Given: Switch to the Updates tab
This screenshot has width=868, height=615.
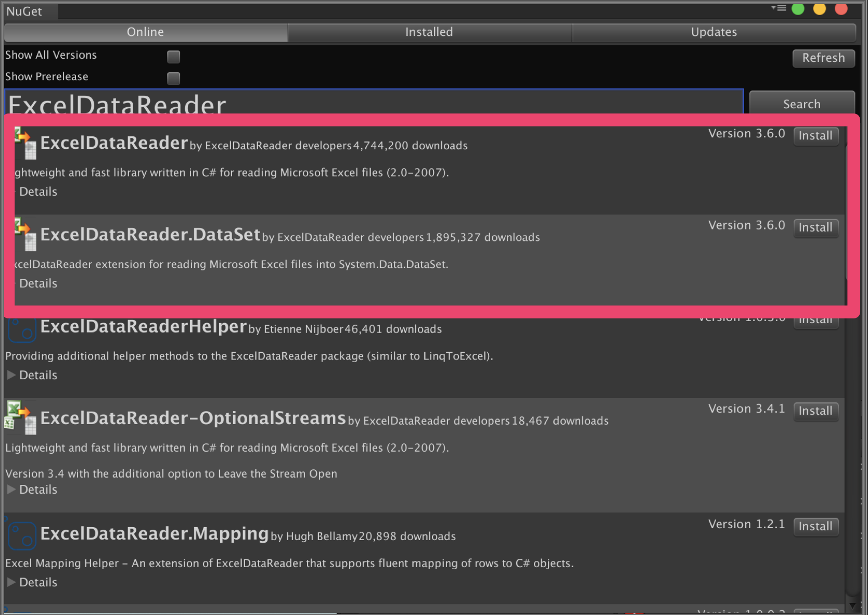Looking at the screenshot, I should pyautogui.click(x=714, y=32).
